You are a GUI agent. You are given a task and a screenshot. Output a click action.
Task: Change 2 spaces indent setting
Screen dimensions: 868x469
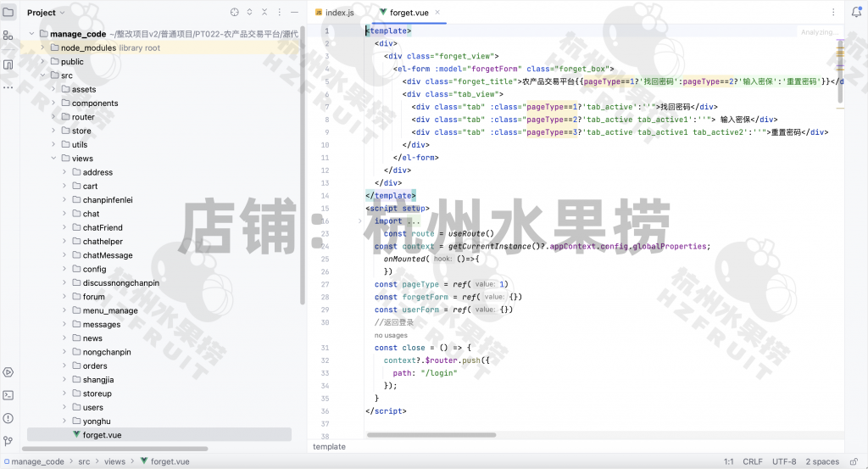click(x=822, y=461)
